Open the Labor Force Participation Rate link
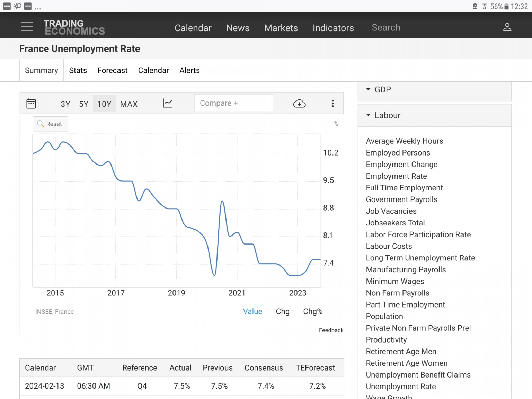532x399 pixels. coord(418,234)
